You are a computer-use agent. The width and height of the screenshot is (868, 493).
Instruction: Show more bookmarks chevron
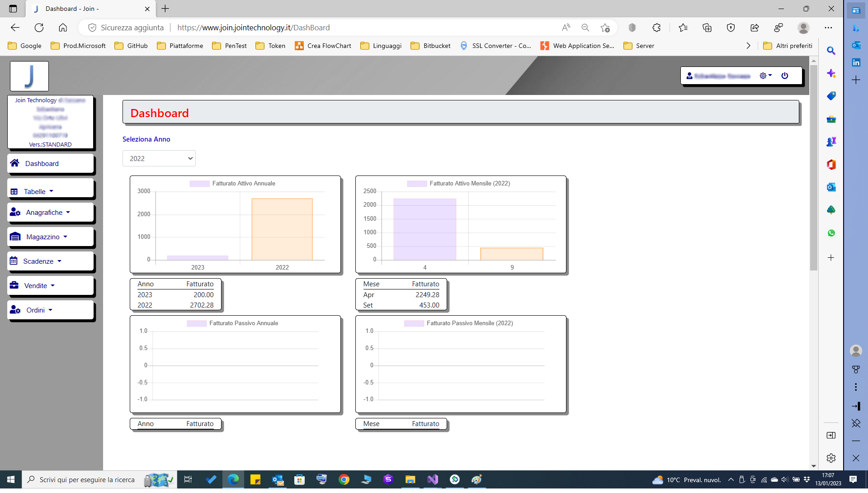[748, 46]
